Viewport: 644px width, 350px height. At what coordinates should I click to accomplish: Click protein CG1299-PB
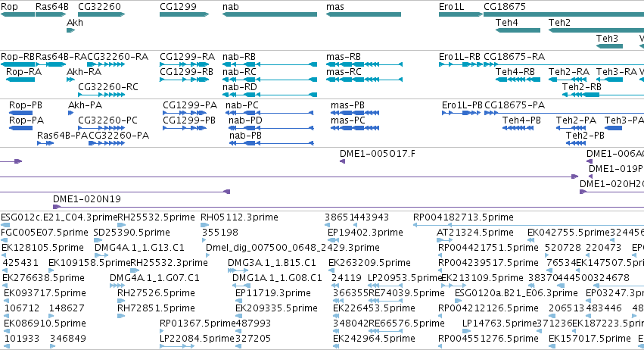189,120
